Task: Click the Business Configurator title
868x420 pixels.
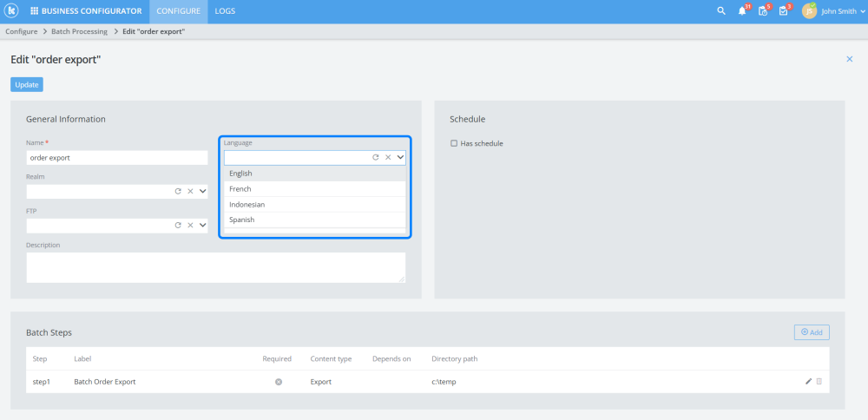Action: point(91,11)
